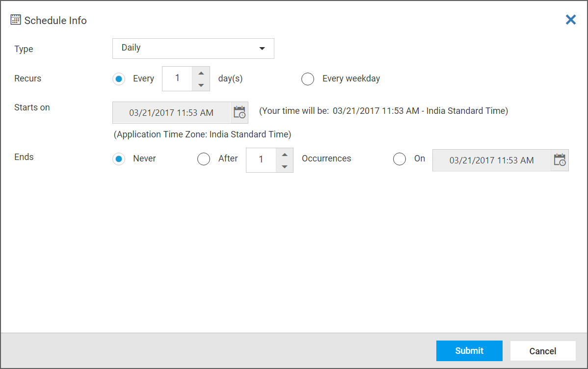Increase the recurrence day(s) value
Screen dimensions: 588x369
pyautogui.click(x=201, y=73)
